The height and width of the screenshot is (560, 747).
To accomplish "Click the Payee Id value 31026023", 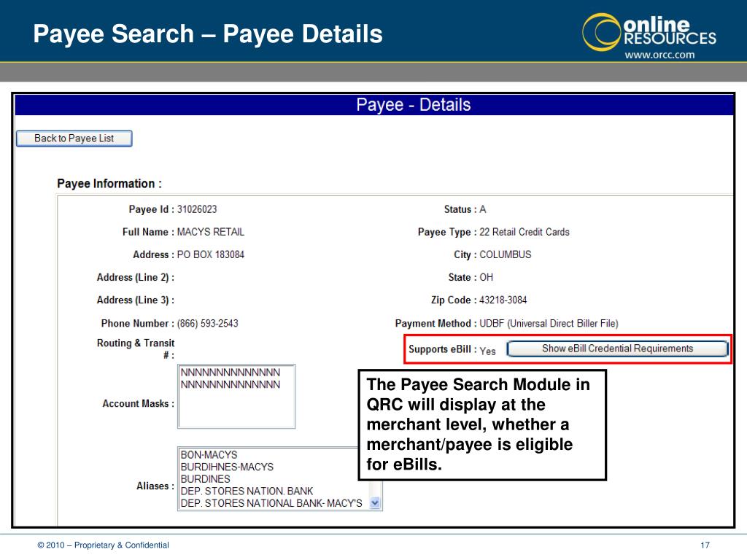I will pyautogui.click(x=197, y=209).
